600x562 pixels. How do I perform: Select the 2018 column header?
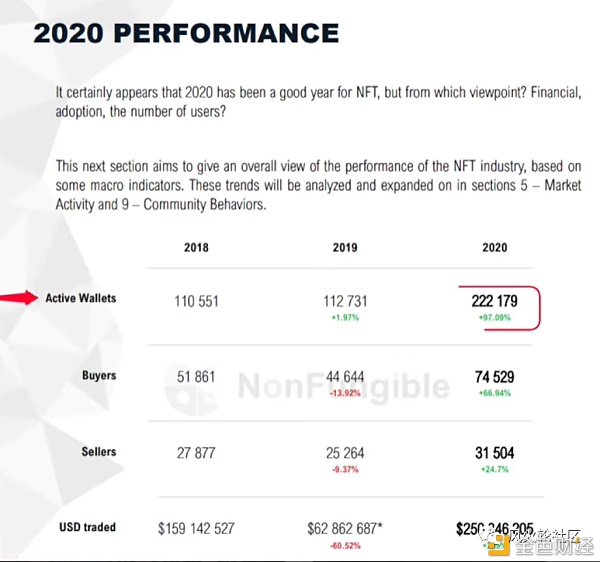click(197, 248)
